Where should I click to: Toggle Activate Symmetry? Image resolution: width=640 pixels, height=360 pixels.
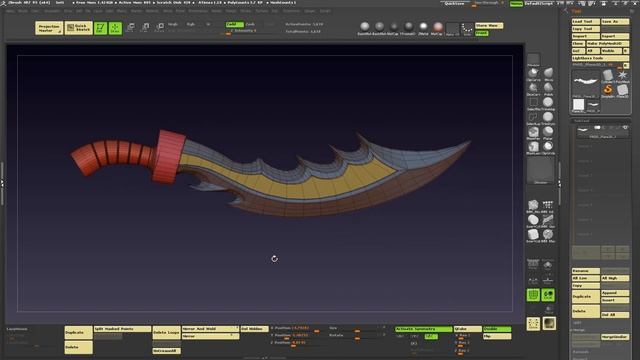point(423,329)
